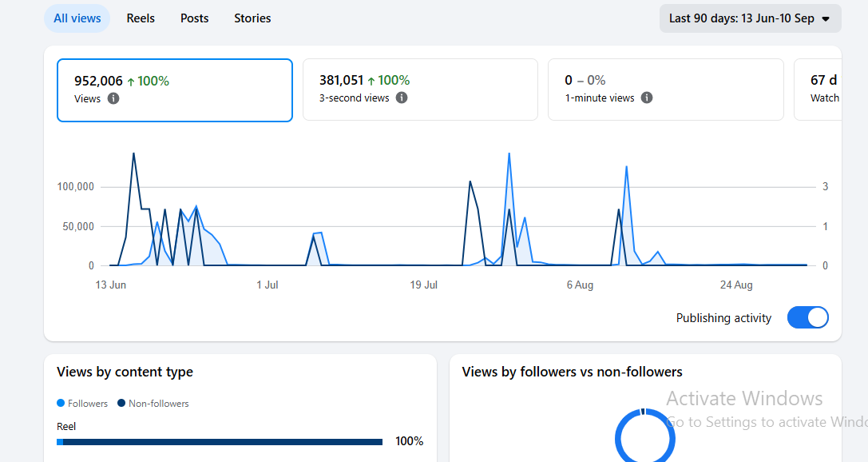Click the followers donut chart ring
Screen dimensions: 868x462
645,435
